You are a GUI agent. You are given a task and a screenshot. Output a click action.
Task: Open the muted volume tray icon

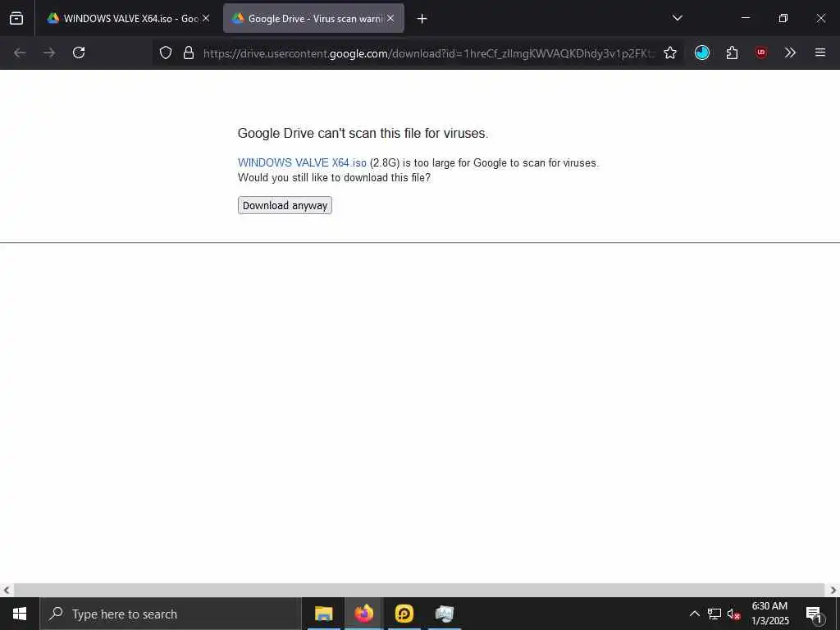coord(733,614)
